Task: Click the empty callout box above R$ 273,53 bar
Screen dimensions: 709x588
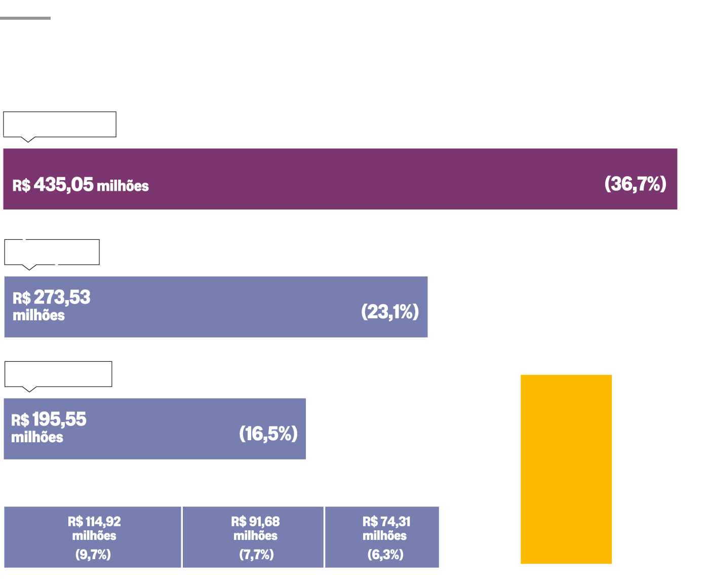Action: [x=52, y=252]
